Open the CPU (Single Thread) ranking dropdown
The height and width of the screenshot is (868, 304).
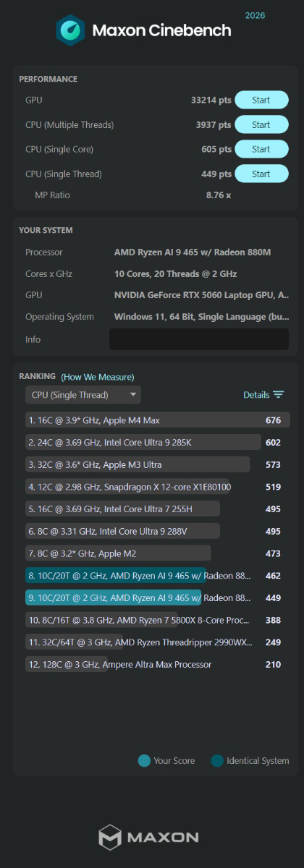pyautogui.click(x=83, y=395)
